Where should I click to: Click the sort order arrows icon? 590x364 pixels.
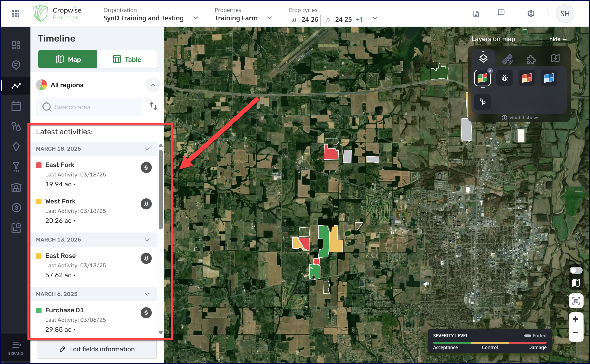tap(153, 106)
